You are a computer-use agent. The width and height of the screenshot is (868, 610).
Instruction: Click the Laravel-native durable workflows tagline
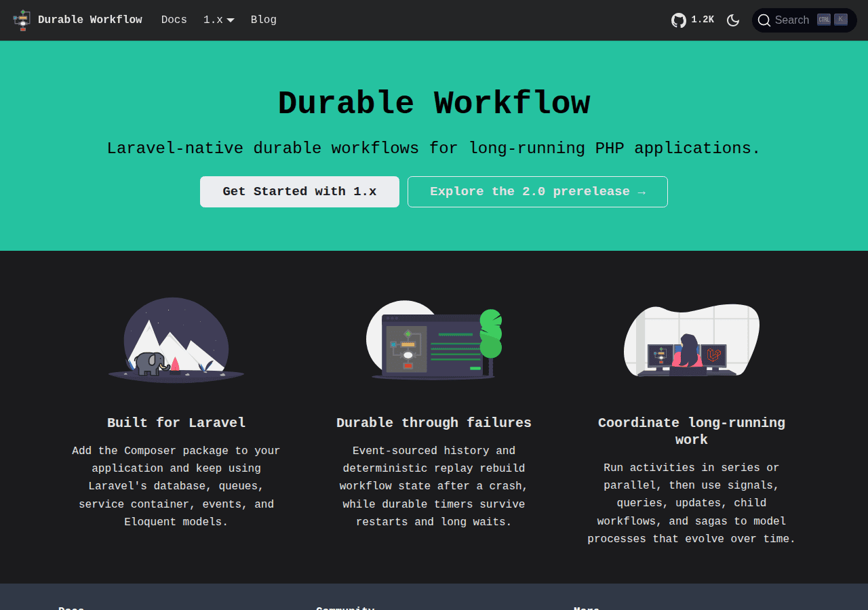point(434,148)
